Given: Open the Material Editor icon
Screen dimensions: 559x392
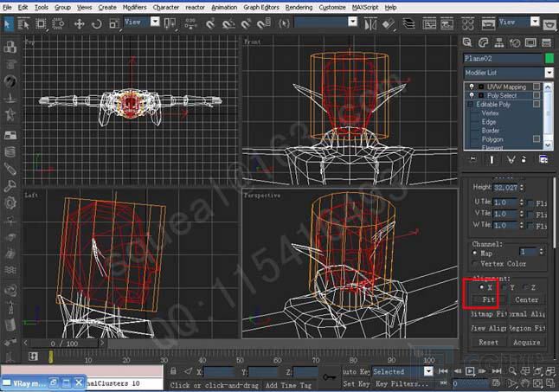Looking at the screenshot, I should [468, 24].
